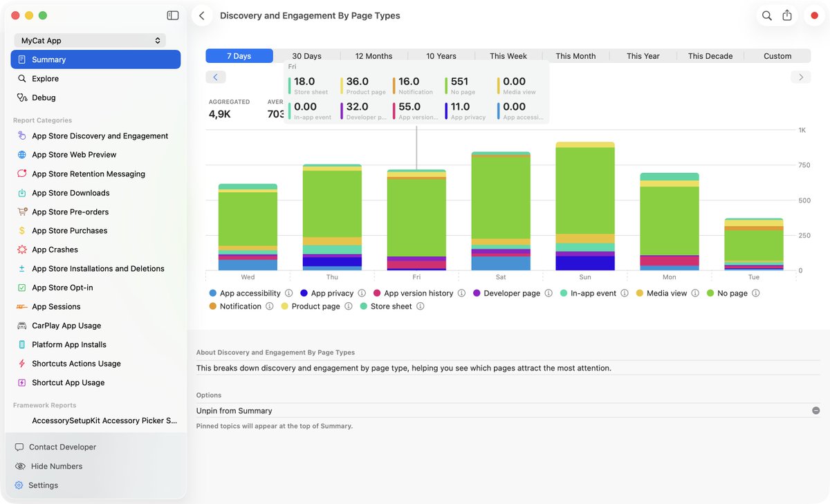Toggle In-app event legend series
The height and width of the screenshot is (504, 830).
pos(588,293)
